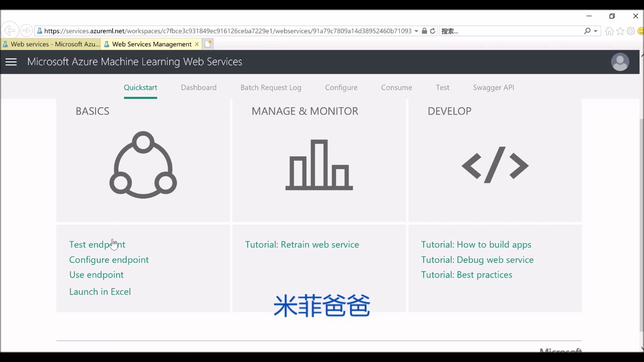The image size is (644, 362).
Task: Open the Dashboard tab
Action: coord(199,87)
